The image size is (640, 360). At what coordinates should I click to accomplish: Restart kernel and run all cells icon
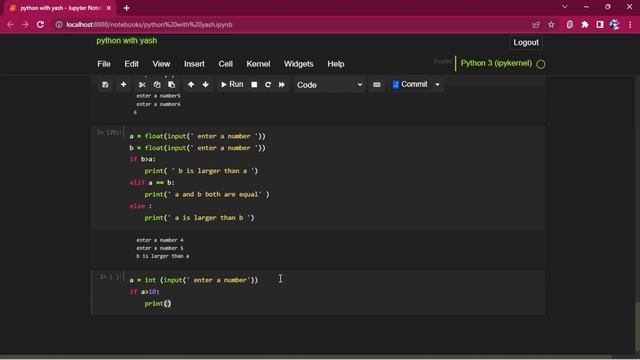click(x=282, y=84)
